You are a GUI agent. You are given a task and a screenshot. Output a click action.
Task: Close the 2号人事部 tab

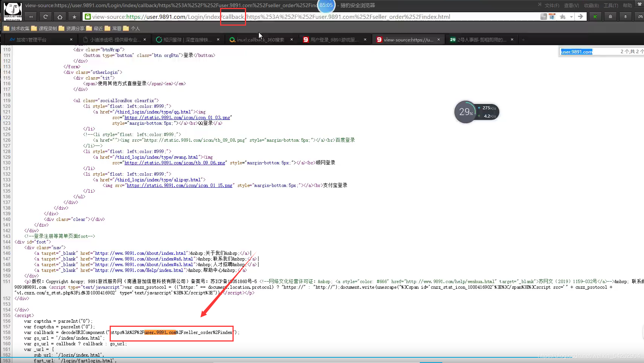[x=512, y=40]
